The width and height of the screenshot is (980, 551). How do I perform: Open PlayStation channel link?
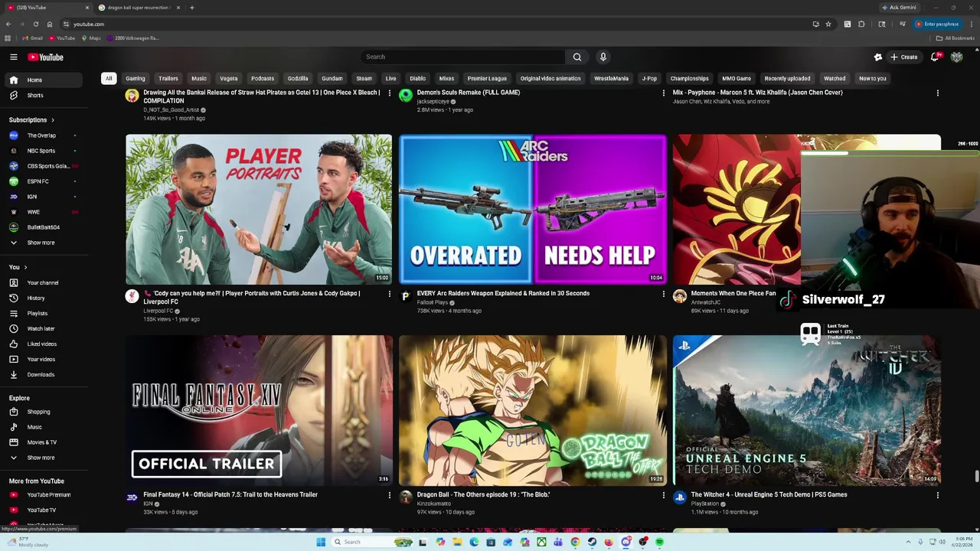pos(705,504)
